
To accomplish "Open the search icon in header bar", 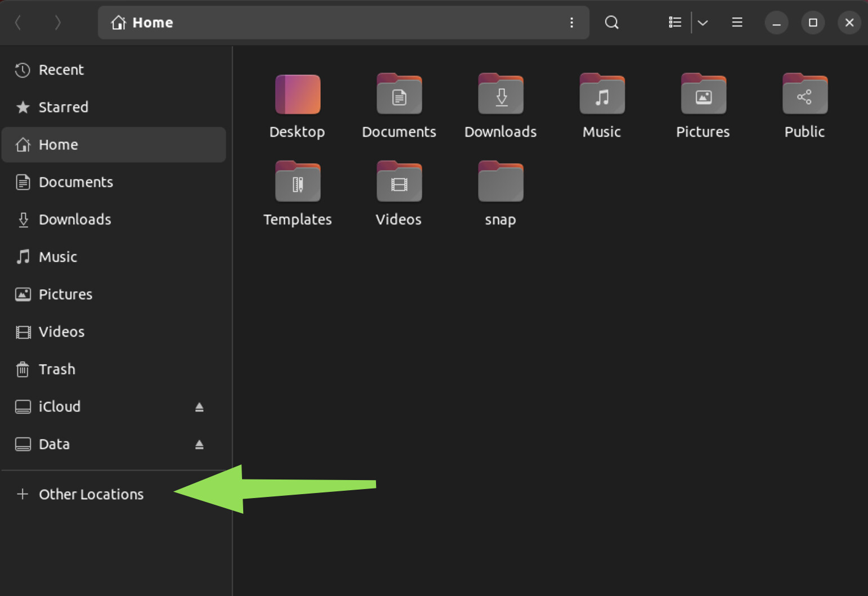I will click(611, 23).
